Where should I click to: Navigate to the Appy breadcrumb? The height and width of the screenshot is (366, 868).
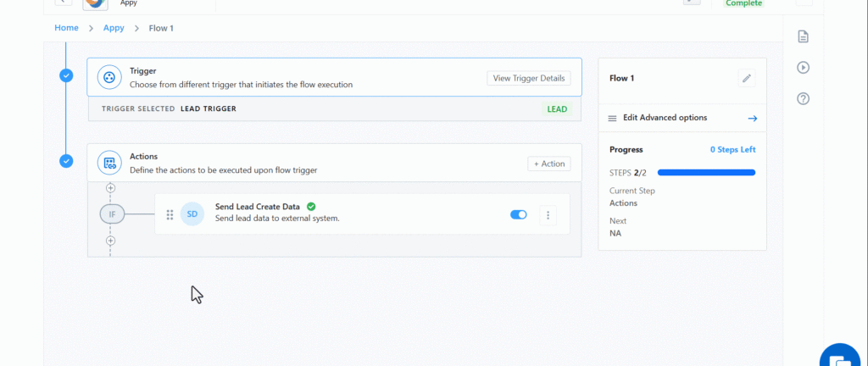pos(114,28)
